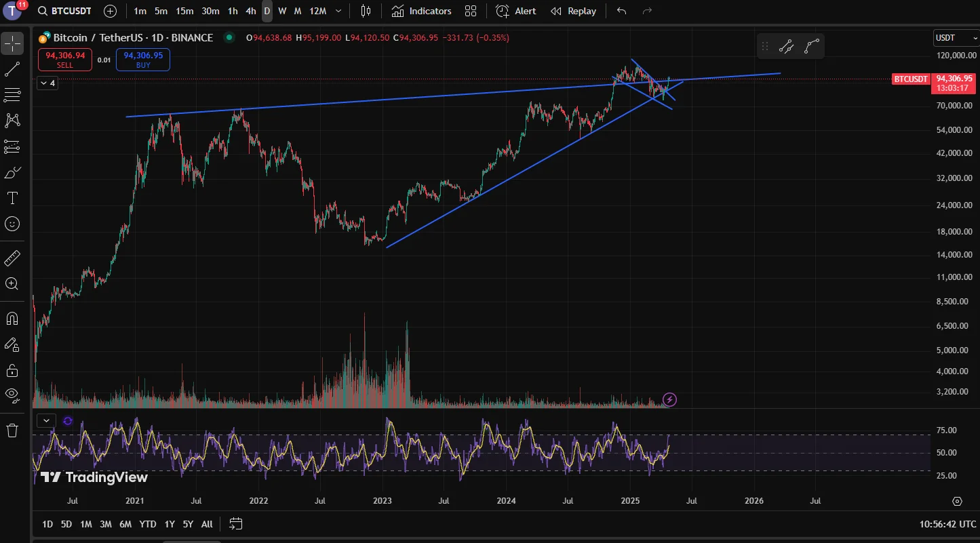Select the W weekly timeframe
Screen dimensions: 980x543
point(282,11)
